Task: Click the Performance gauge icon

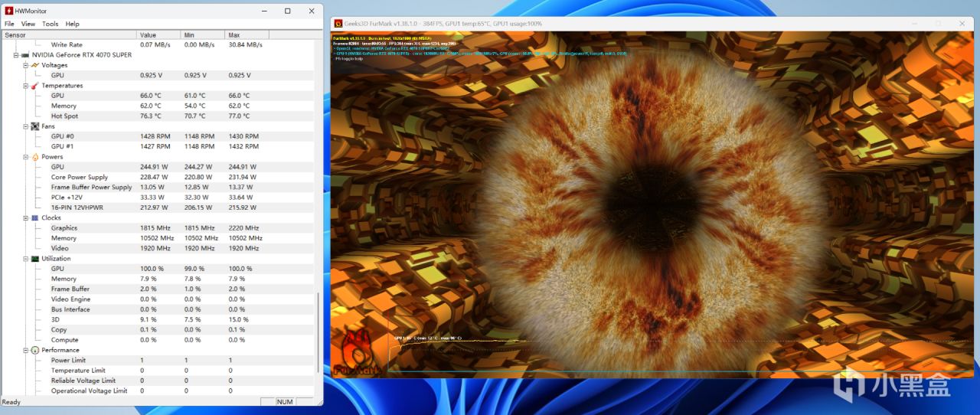Action: tap(35, 350)
